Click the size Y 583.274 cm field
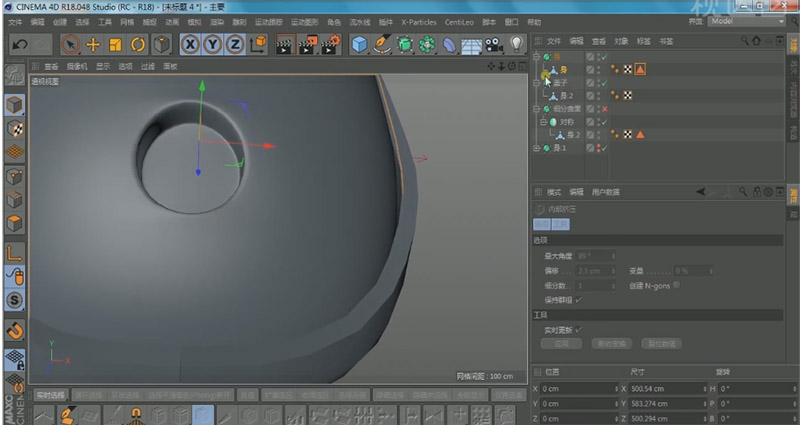This screenshot has height=425, width=800. pos(667,404)
